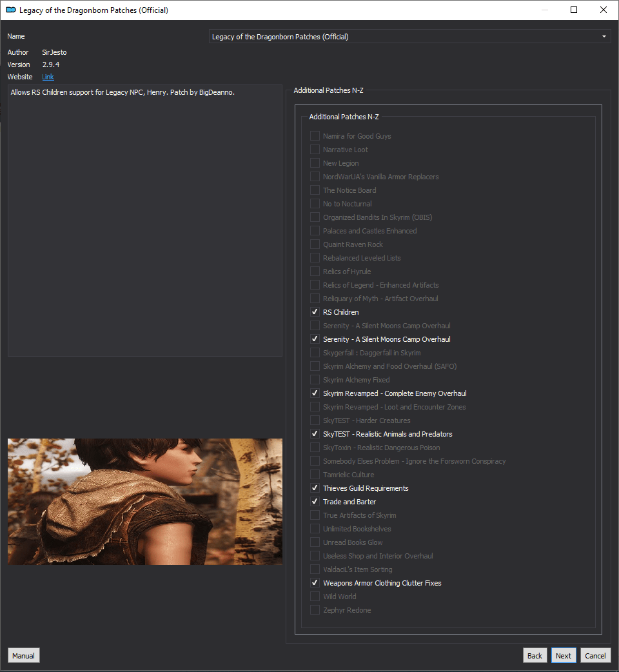Tick Useless Shop and Interior Overhaul checkbox

click(315, 555)
